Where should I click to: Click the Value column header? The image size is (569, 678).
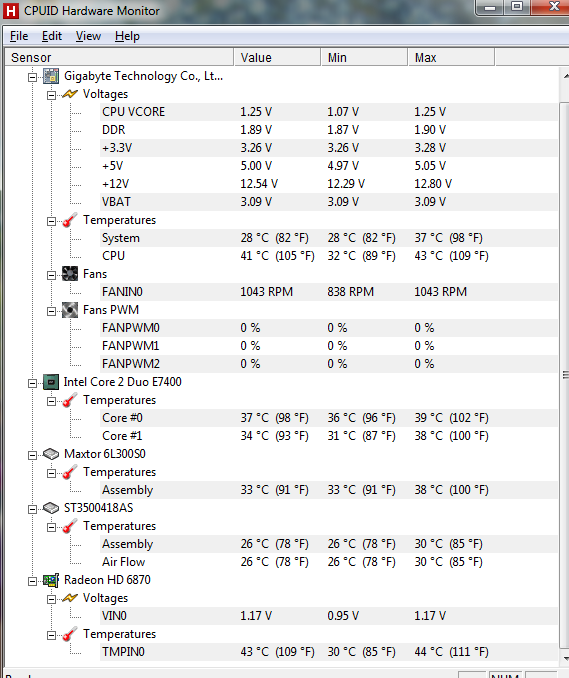pos(277,58)
